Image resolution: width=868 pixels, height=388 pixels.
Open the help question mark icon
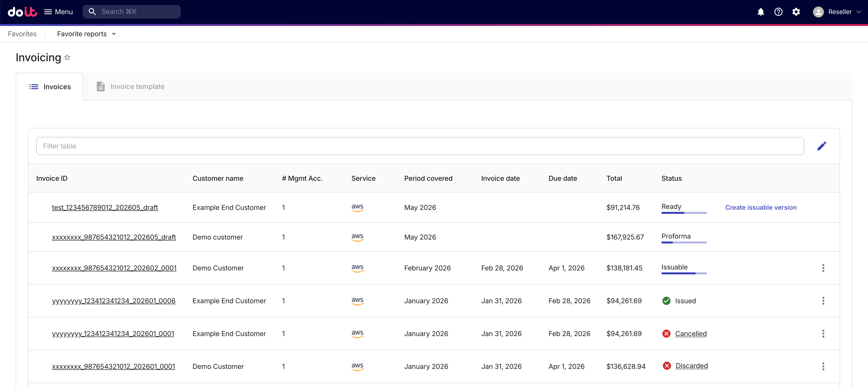pyautogui.click(x=778, y=12)
